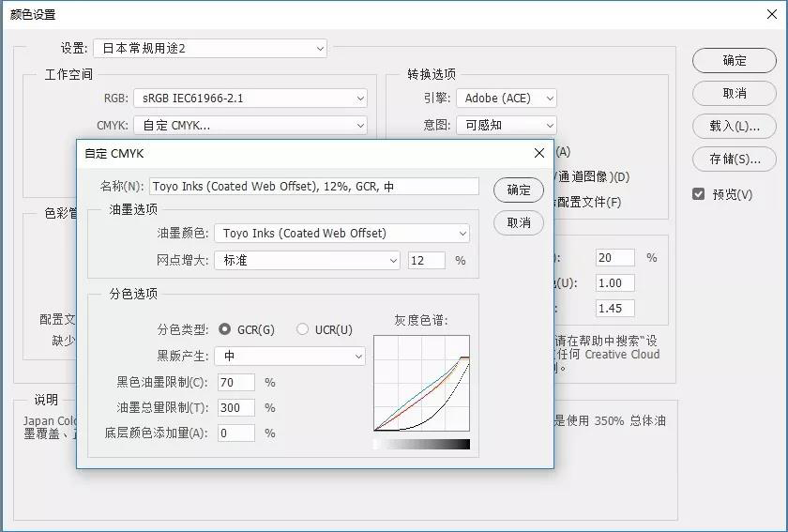Open the 设置 日本常规用途2 dropdown

point(210,48)
